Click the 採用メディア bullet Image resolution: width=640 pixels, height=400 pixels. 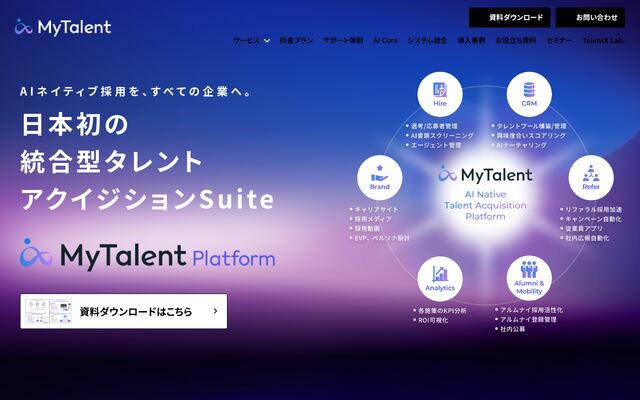373,219
